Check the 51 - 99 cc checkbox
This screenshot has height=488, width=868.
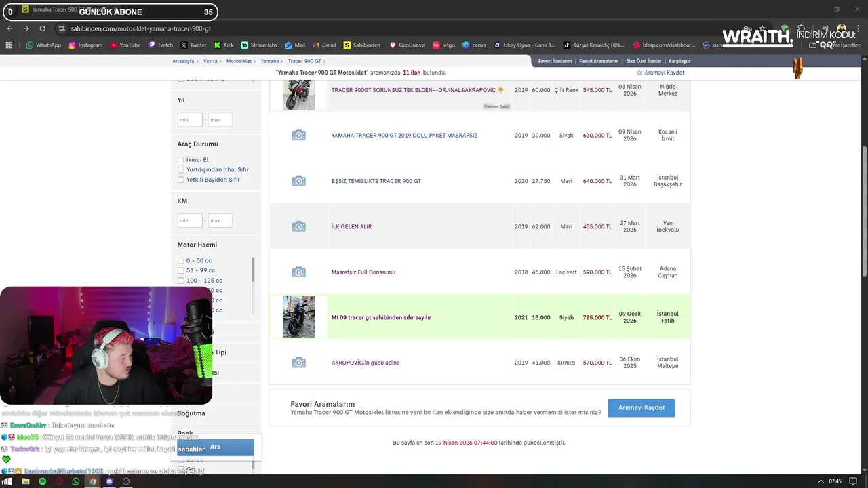181,270
